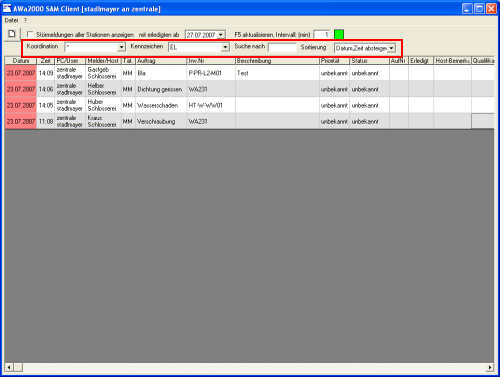The image size is (500, 377).
Task: Open the Koordination dropdown
Action: click(121, 47)
